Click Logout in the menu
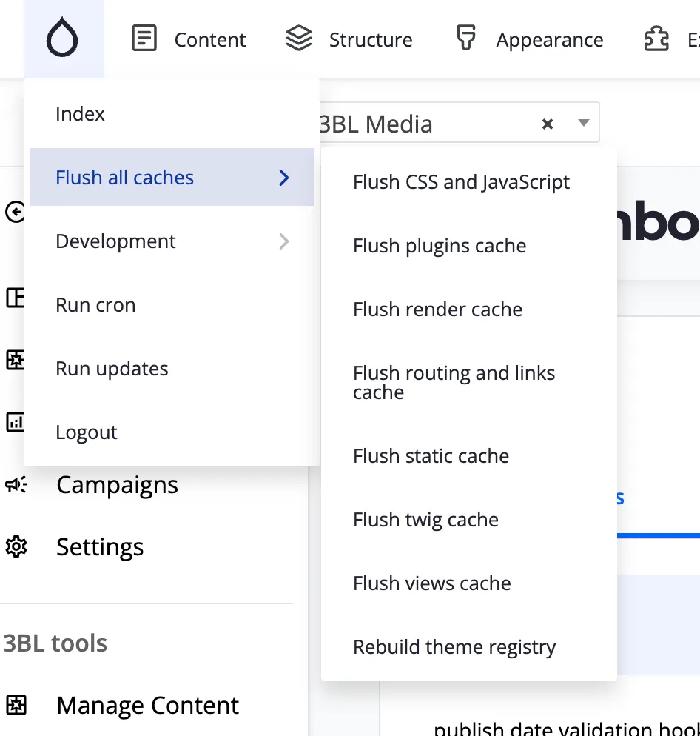The width and height of the screenshot is (700, 736). [x=172, y=432]
